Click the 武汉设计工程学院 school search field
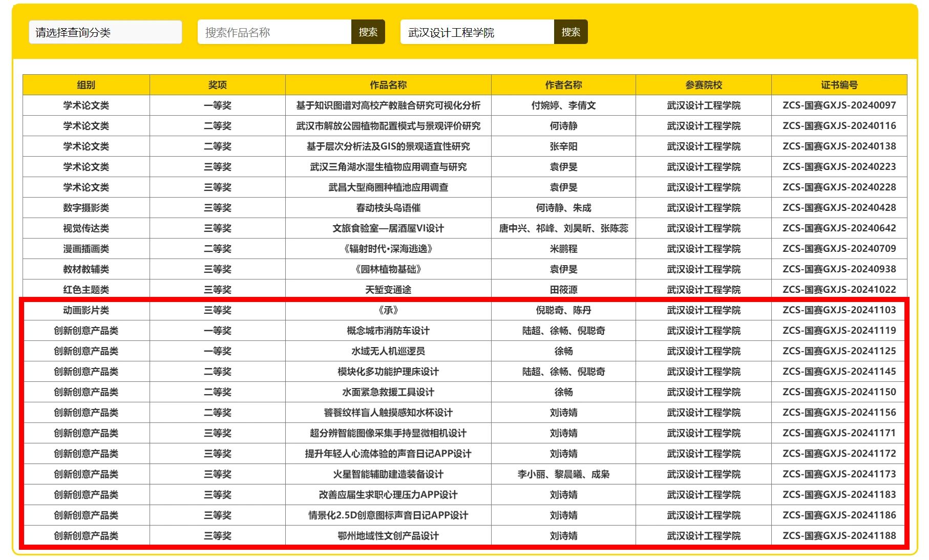The height and width of the screenshot is (560, 929). [477, 32]
